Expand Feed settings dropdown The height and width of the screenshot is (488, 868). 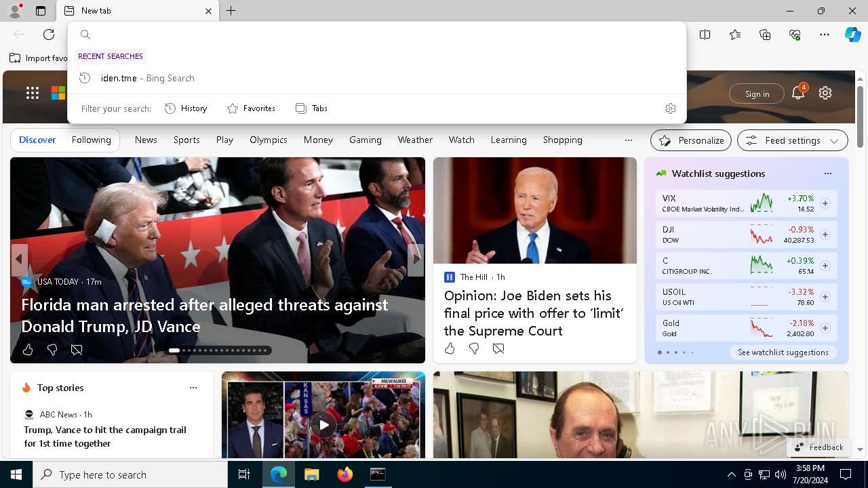point(793,140)
